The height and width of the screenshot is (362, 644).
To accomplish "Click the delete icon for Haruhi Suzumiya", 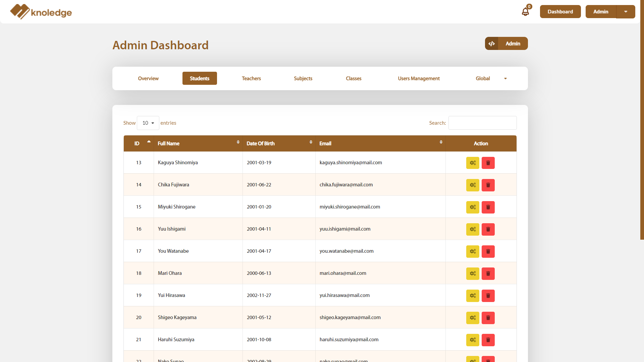I will (488, 340).
